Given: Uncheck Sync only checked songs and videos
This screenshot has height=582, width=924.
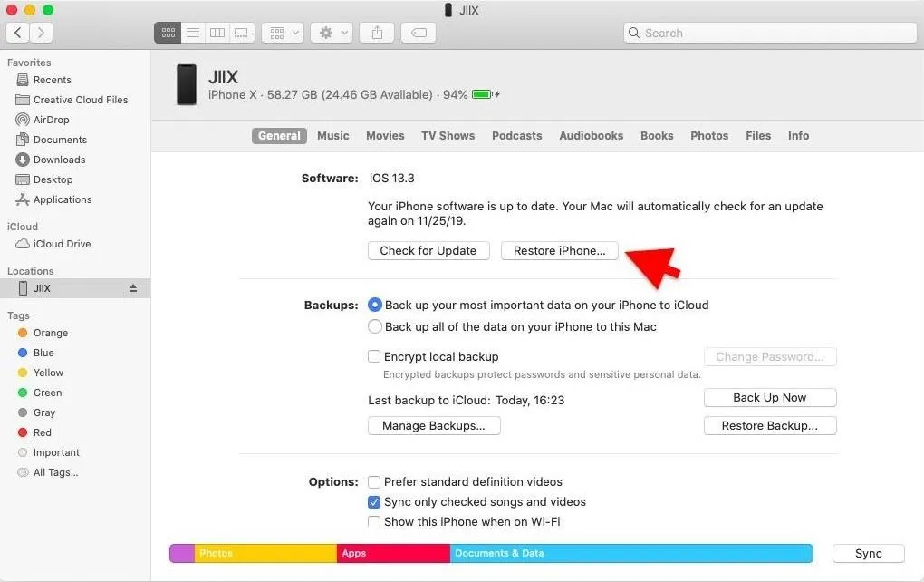Looking at the screenshot, I should [374, 501].
